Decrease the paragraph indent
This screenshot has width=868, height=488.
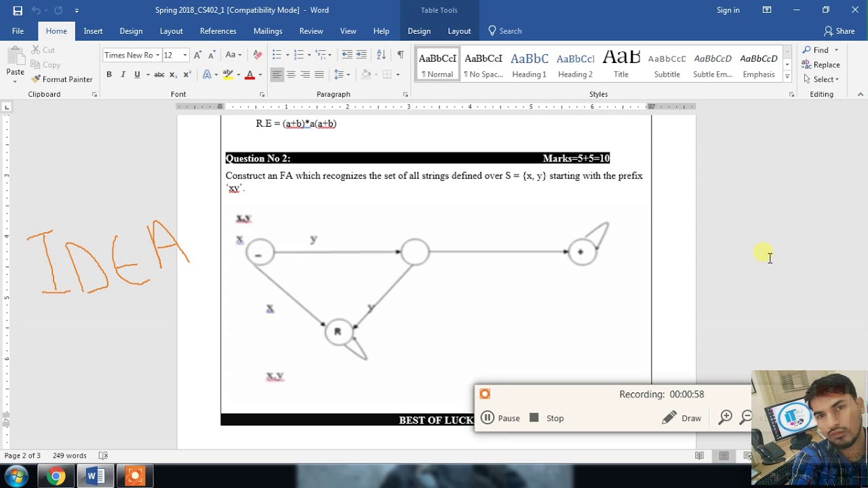[x=347, y=55]
